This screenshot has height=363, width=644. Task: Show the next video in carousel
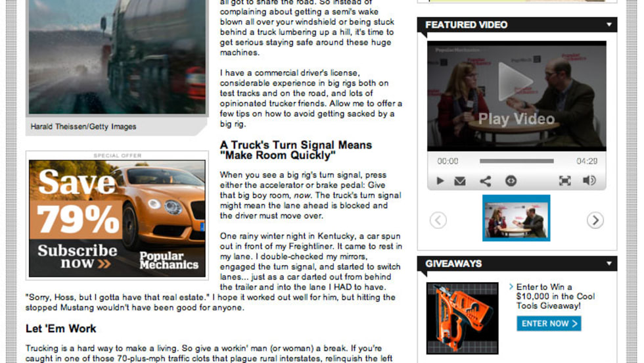[595, 220]
